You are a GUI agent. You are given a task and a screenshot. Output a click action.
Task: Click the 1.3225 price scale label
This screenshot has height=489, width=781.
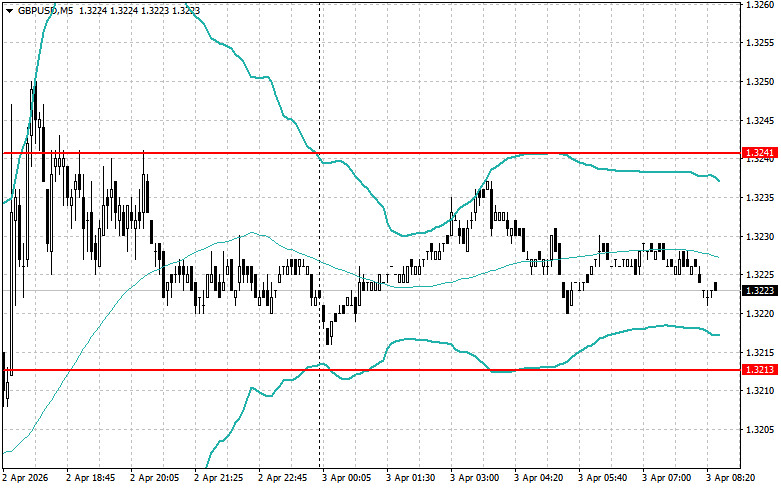point(760,275)
